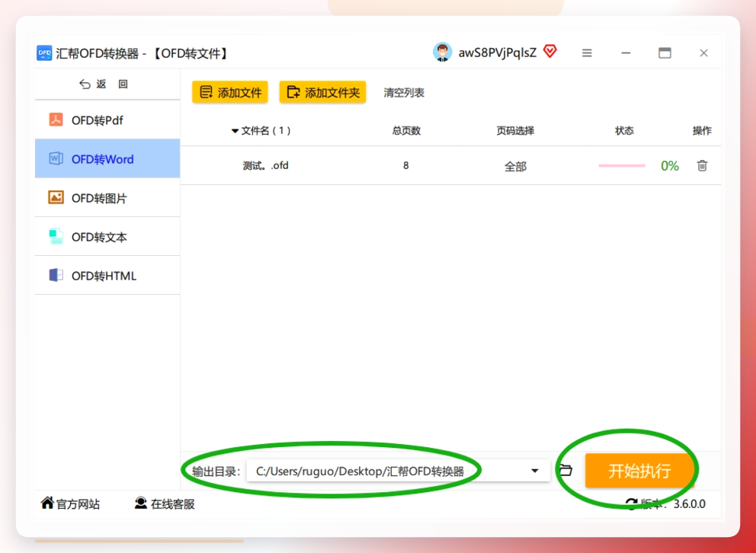This screenshot has height=553, width=756.
Task: Change page selection 全部 for 测试。.ofd
Action: pos(515,167)
